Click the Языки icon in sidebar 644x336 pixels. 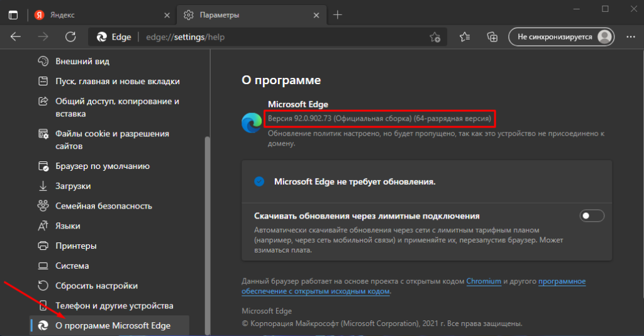point(43,226)
